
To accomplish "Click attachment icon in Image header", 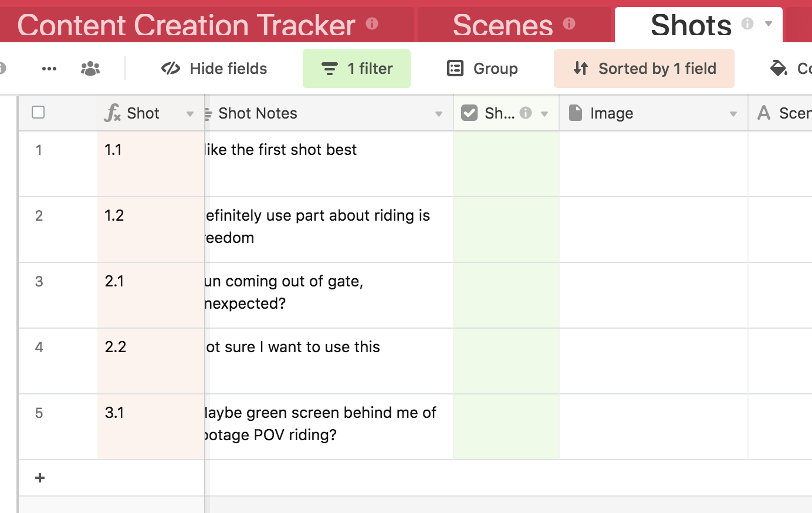I will pyautogui.click(x=576, y=113).
